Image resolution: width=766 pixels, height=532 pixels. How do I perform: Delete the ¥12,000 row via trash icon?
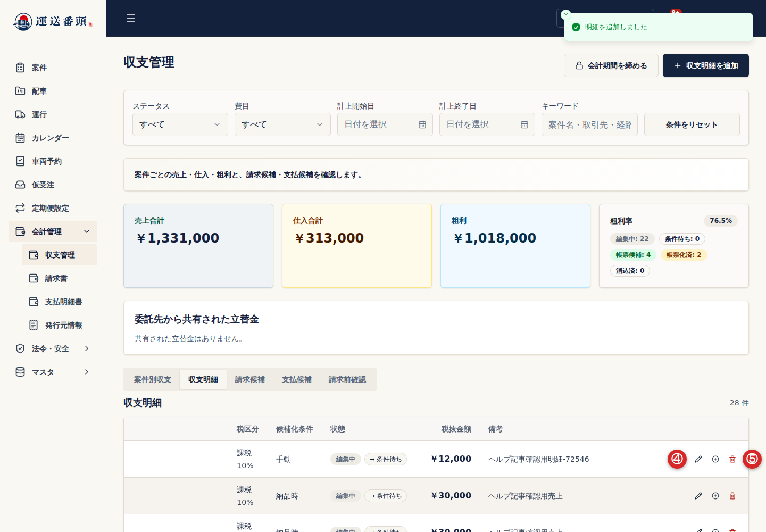click(732, 459)
